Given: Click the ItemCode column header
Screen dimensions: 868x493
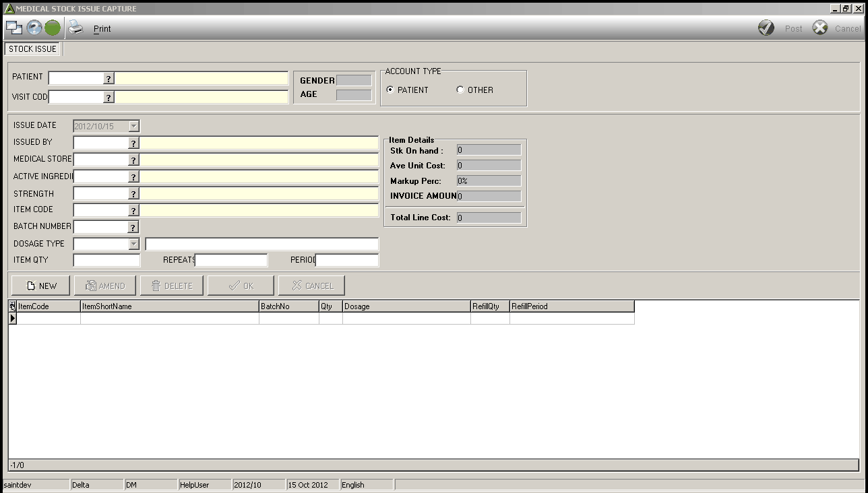Looking at the screenshot, I should 49,306.
